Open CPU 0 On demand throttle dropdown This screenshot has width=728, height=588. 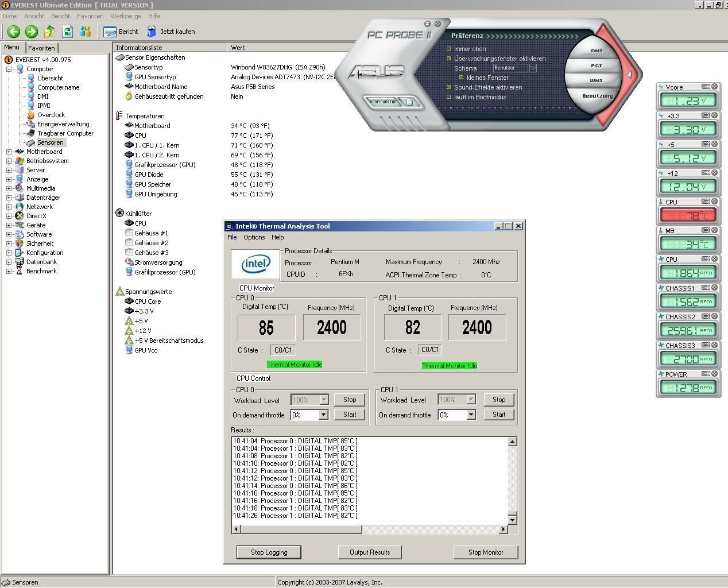(323, 415)
